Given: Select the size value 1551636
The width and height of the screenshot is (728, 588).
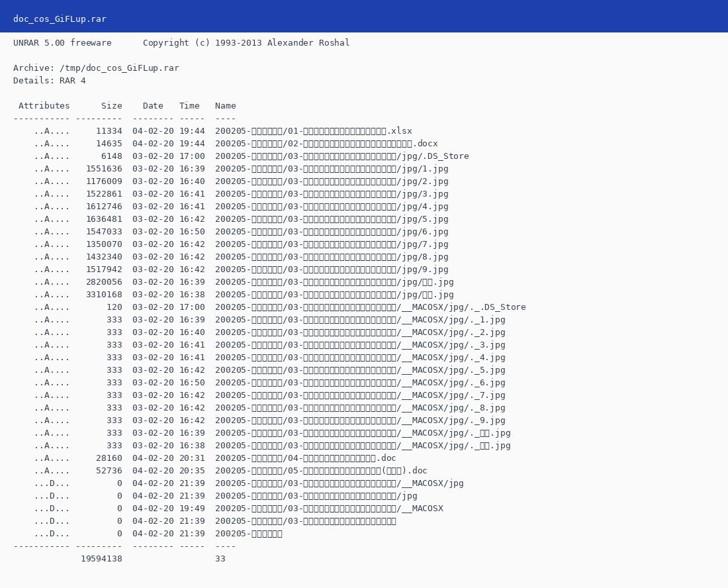Looking at the screenshot, I should point(104,169).
